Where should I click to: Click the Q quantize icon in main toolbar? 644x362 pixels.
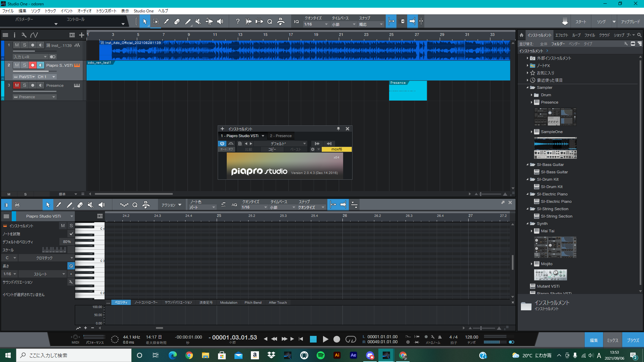[x=270, y=21]
